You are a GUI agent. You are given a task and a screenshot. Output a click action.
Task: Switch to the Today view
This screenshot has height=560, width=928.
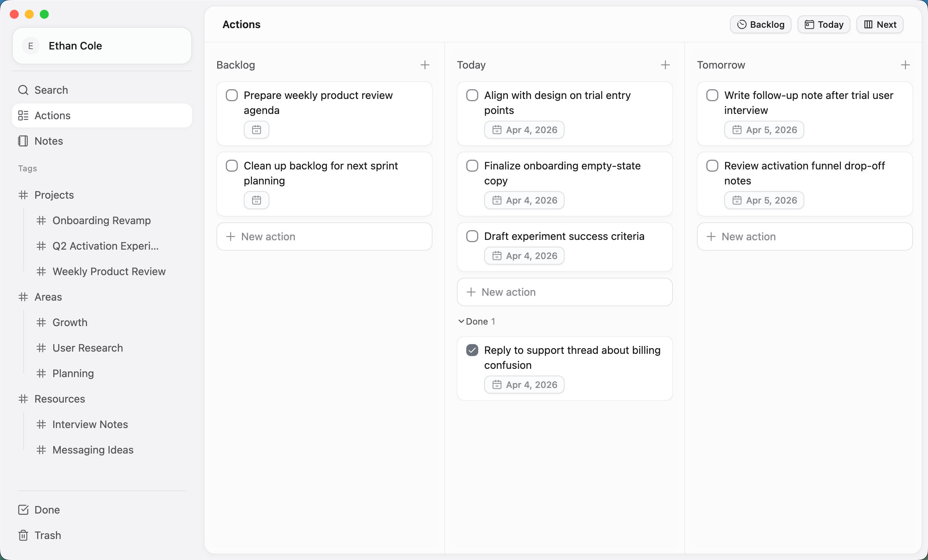point(823,24)
